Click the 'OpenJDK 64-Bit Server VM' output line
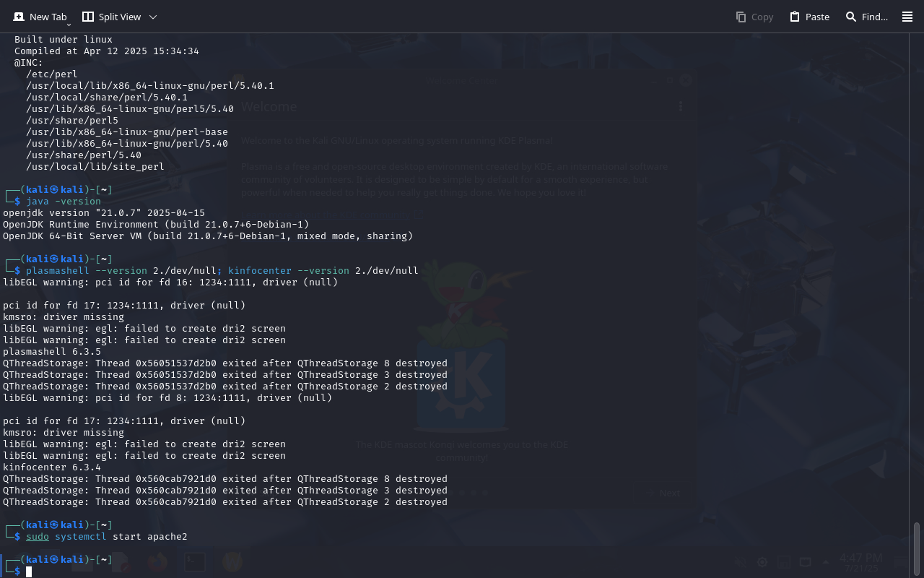Viewport: 924px width, 578px height. click(208, 236)
